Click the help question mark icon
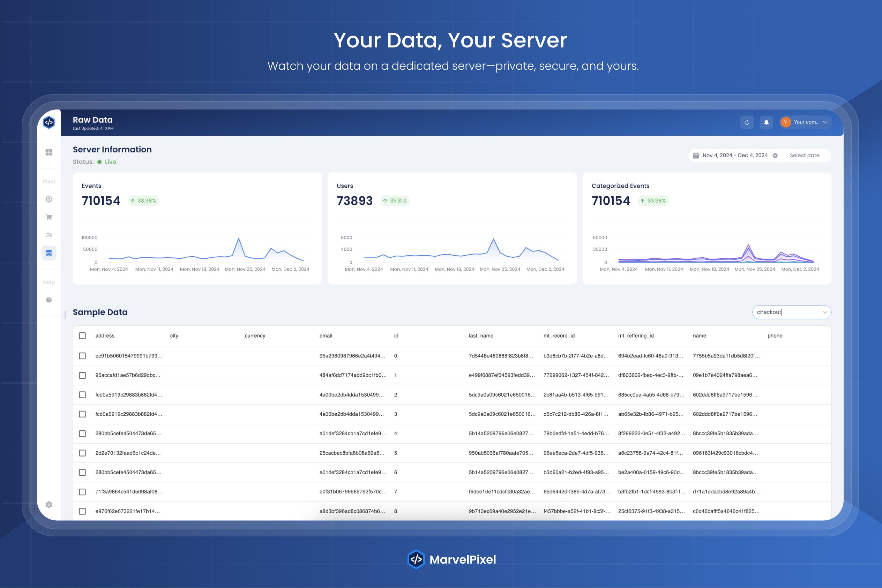Viewport: 882px width, 588px height. pyautogui.click(x=49, y=300)
